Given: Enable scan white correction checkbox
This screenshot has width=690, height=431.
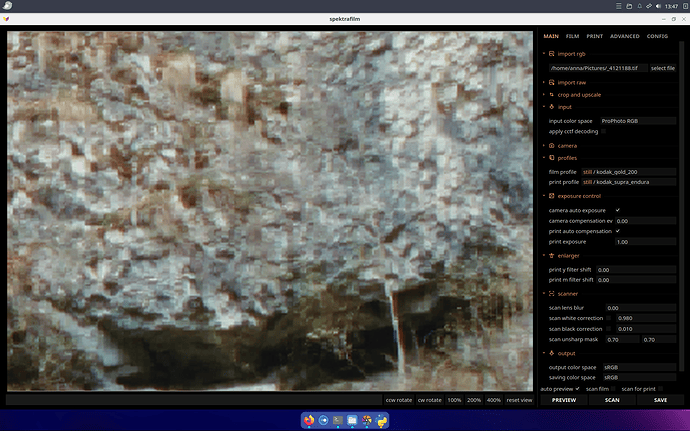Looking at the screenshot, I should coord(609,318).
